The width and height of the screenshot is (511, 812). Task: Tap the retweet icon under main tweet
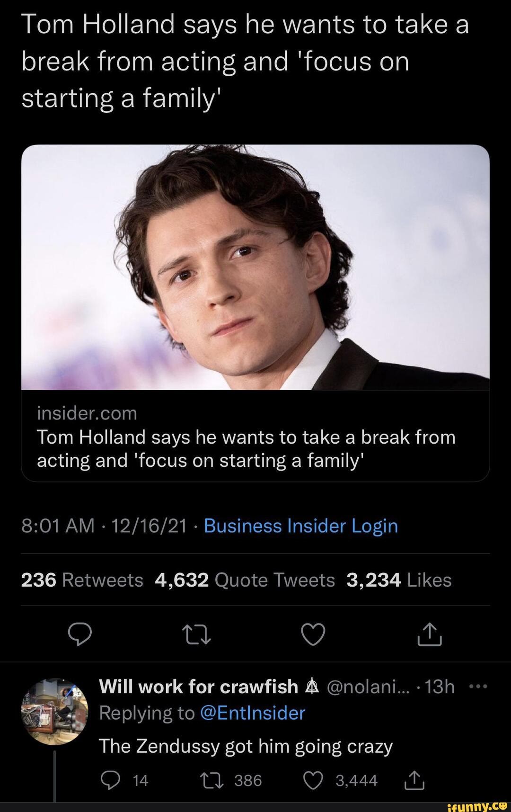196,634
